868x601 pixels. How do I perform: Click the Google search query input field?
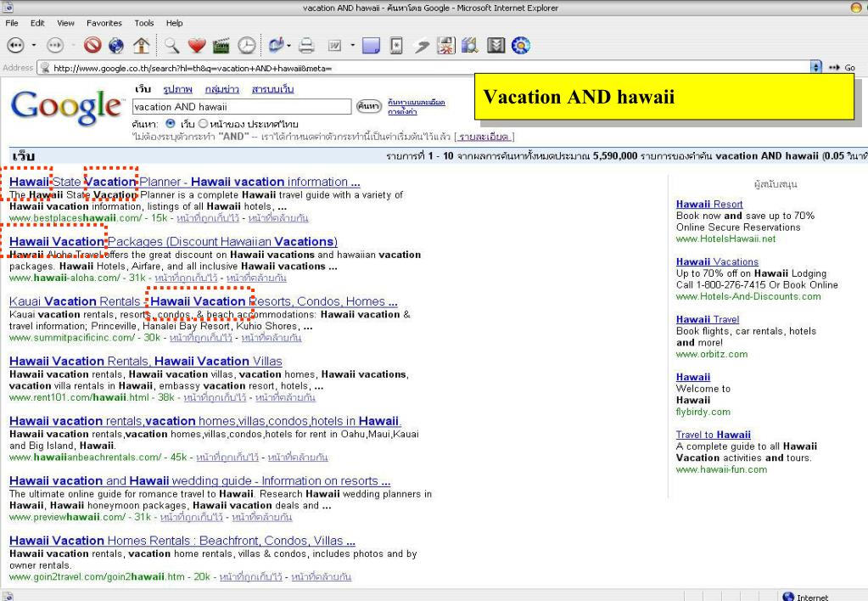242,106
